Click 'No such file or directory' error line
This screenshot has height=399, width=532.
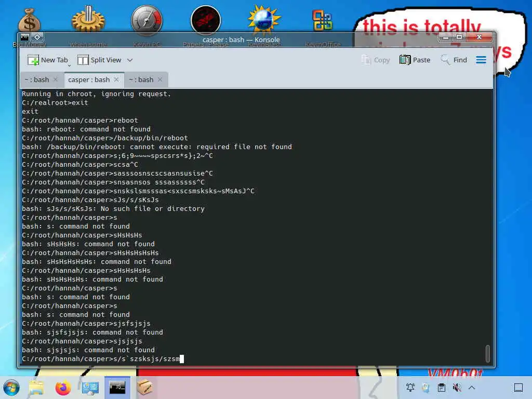pos(113,209)
